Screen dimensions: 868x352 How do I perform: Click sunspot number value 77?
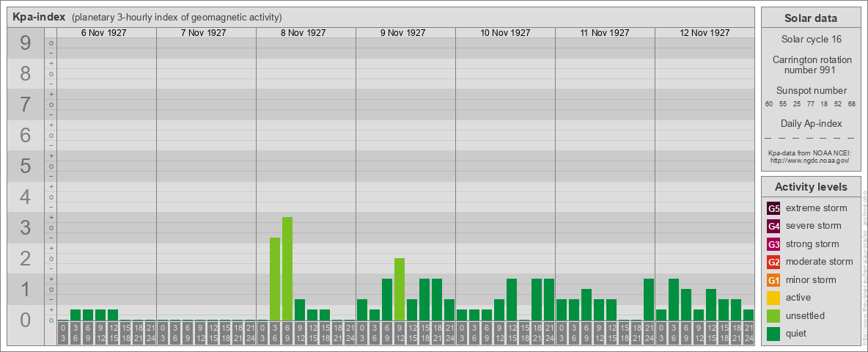tap(810, 104)
